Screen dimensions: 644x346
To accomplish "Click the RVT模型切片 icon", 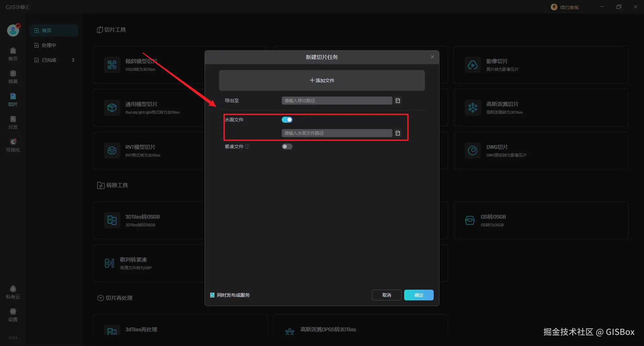I will point(112,151).
